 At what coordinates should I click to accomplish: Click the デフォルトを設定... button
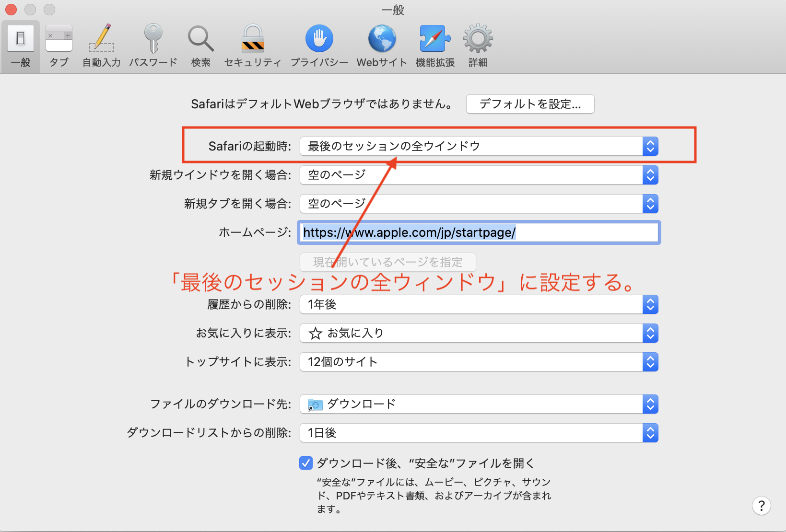coord(530,104)
